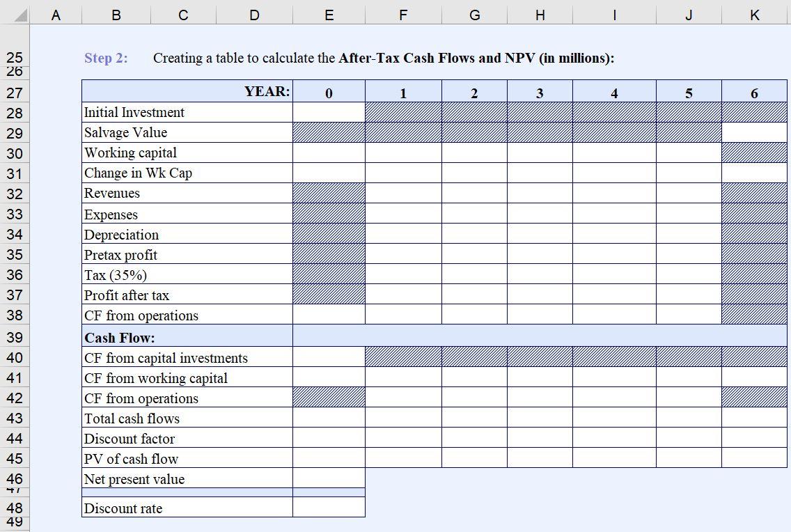Select the year 6 column header cell
The image size is (791, 532).
(x=755, y=92)
